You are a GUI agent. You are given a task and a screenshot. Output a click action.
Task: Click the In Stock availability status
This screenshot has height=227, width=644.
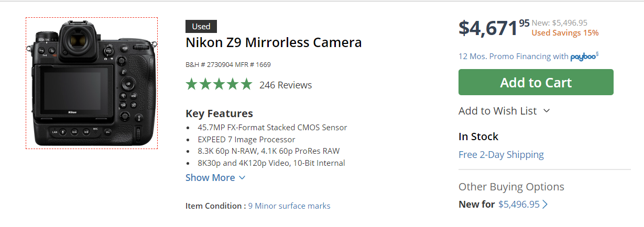click(478, 137)
